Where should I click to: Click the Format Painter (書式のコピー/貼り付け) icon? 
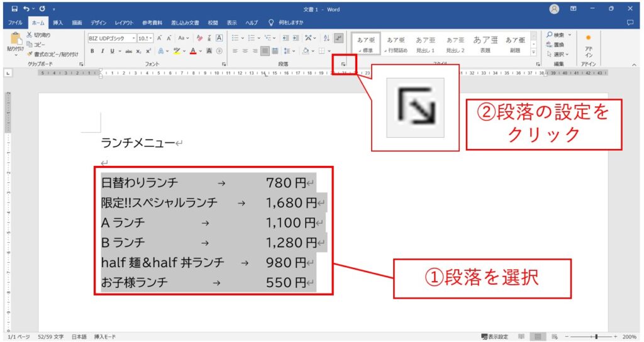coord(30,54)
